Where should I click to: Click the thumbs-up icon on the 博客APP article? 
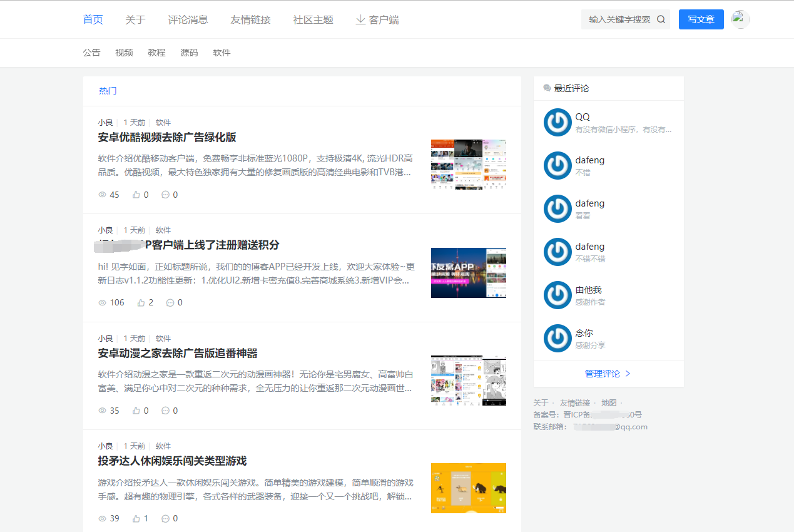click(141, 302)
